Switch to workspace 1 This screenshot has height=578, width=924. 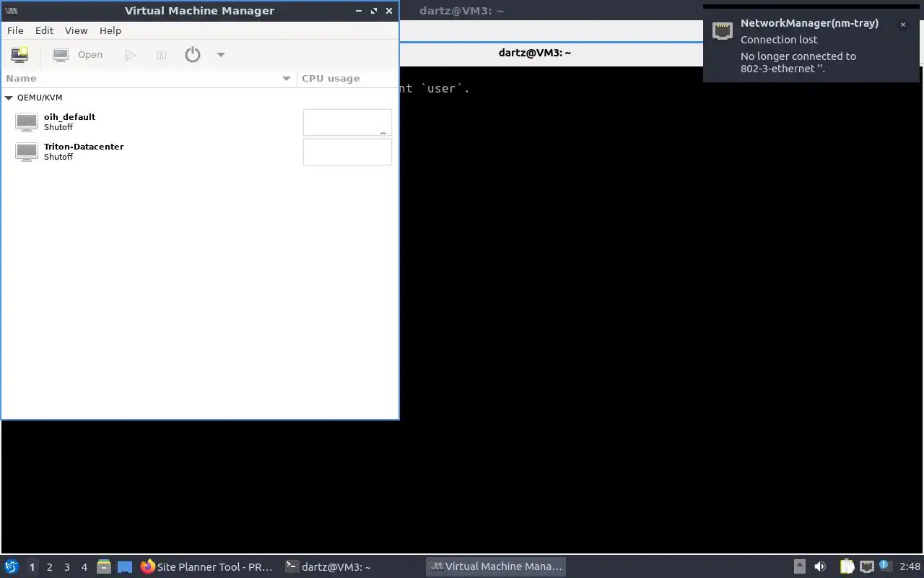pyautogui.click(x=32, y=567)
